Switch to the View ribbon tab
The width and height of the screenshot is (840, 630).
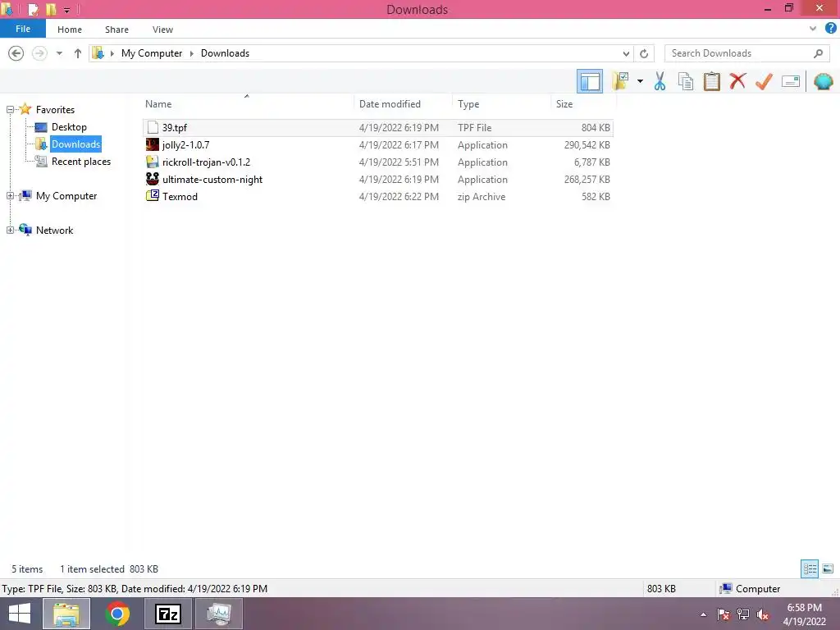[x=162, y=30]
